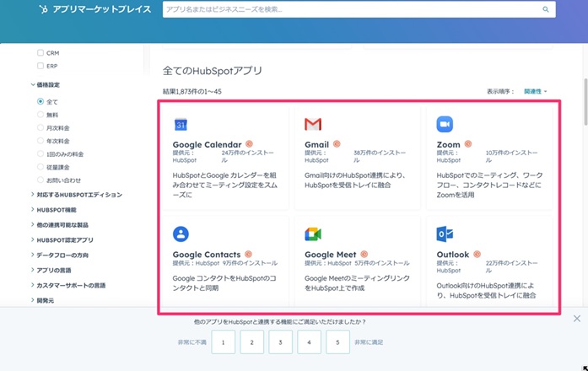Click certified badge next to Google Calendar
Screen dimensions: 588x371
click(249, 144)
